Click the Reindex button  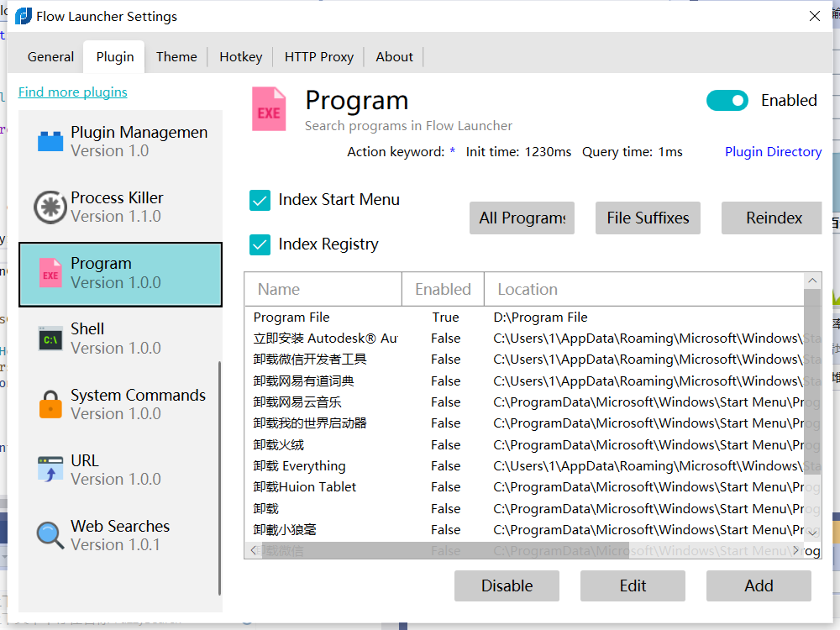click(x=771, y=218)
